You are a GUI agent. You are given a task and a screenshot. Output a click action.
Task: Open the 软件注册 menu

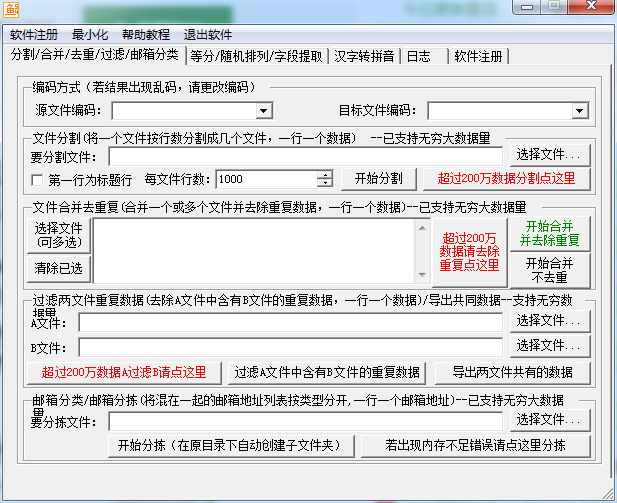click(x=34, y=35)
